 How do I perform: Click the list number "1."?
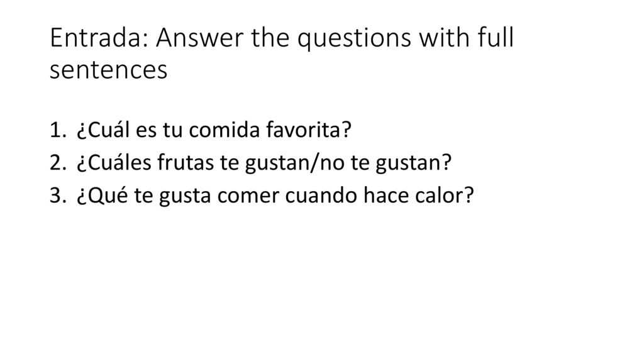(58, 131)
